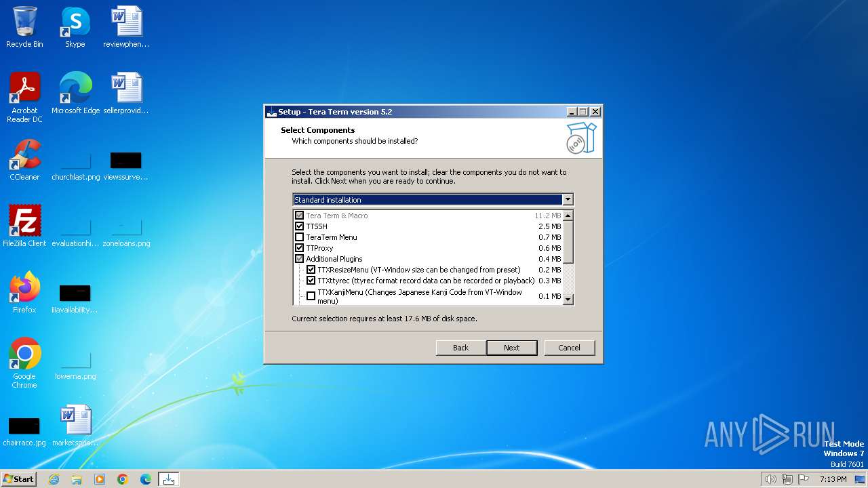Click the taskbar clock showing 7:13 PM
This screenshot has width=868, height=488.
pos(833,479)
